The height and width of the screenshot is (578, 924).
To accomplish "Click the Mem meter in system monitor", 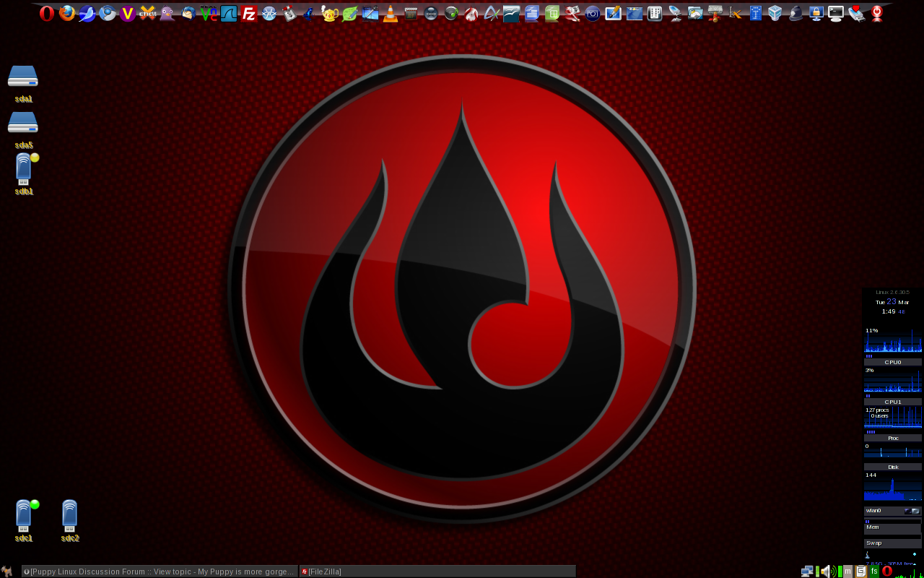I will coord(893,528).
